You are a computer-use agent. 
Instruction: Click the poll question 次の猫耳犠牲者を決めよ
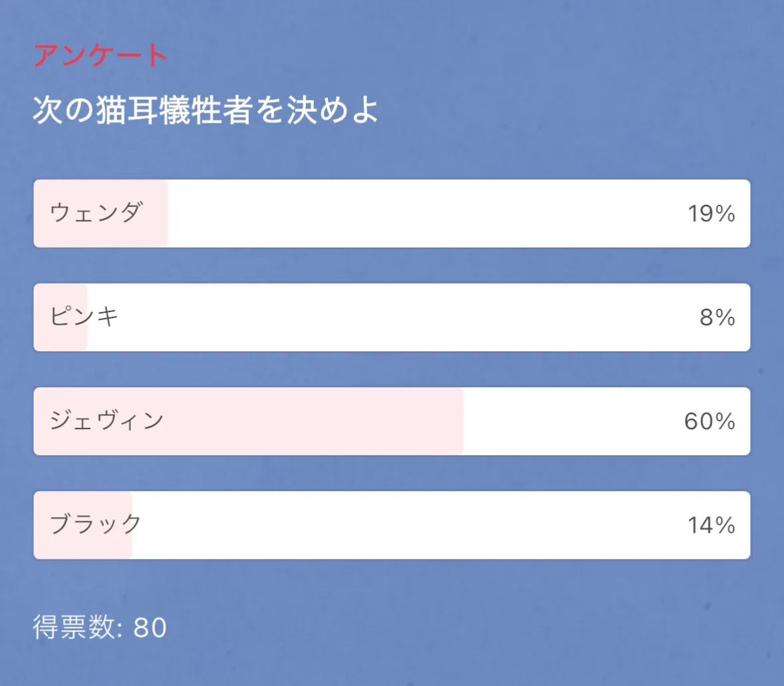pos(205,110)
